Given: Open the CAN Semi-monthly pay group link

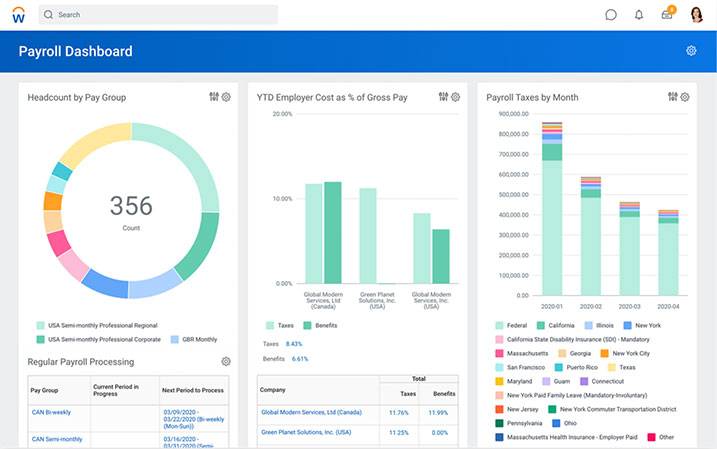Looking at the screenshot, I should click(x=56, y=438).
